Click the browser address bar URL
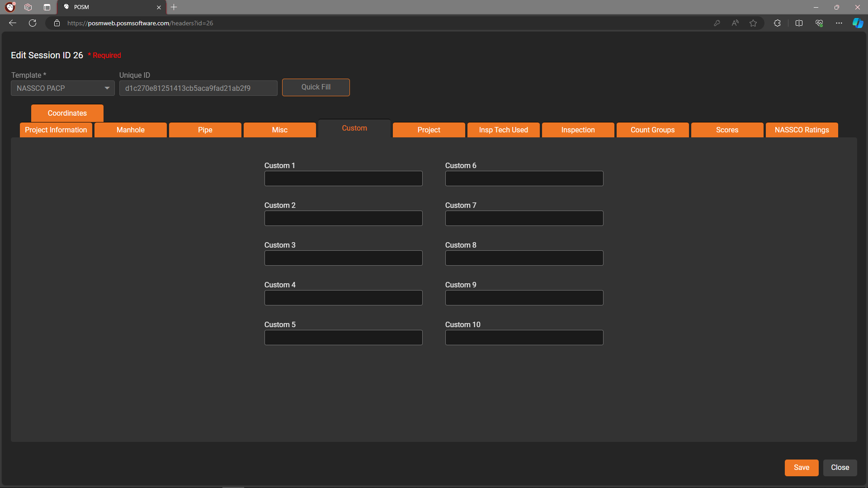The height and width of the screenshot is (488, 868). pyautogui.click(x=140, y=23)
